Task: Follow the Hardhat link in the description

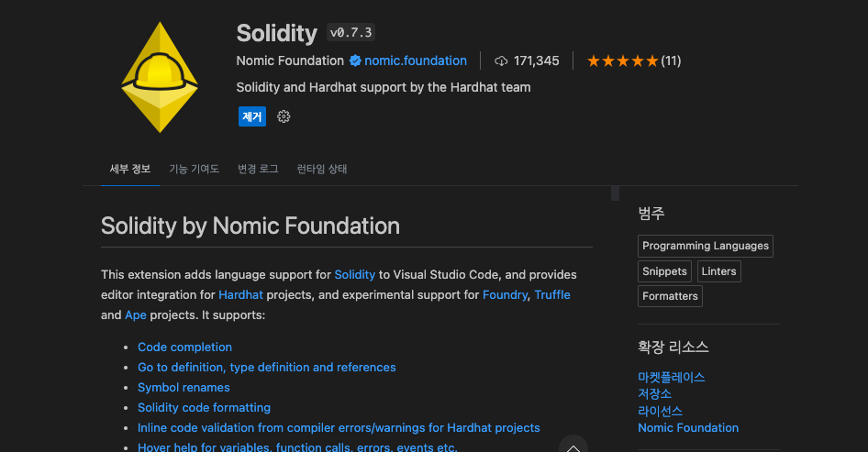Action: tap(242, 294)
